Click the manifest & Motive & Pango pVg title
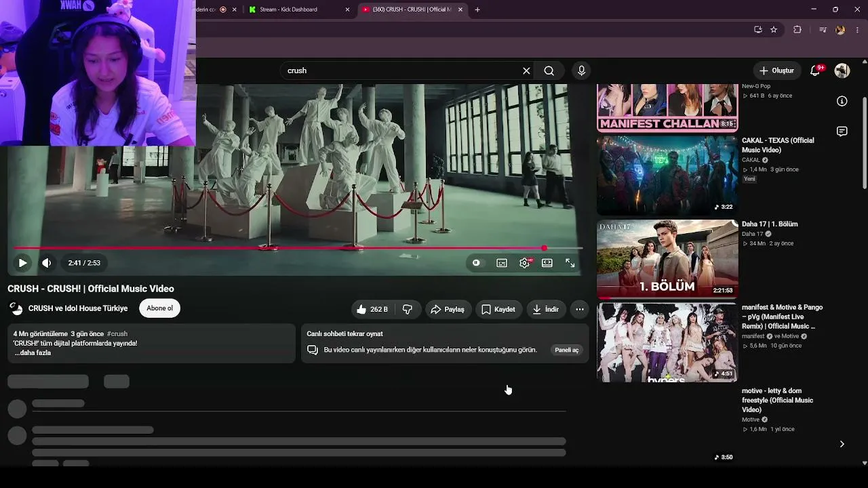Screen dimensions: 868x488 (782, 317)
